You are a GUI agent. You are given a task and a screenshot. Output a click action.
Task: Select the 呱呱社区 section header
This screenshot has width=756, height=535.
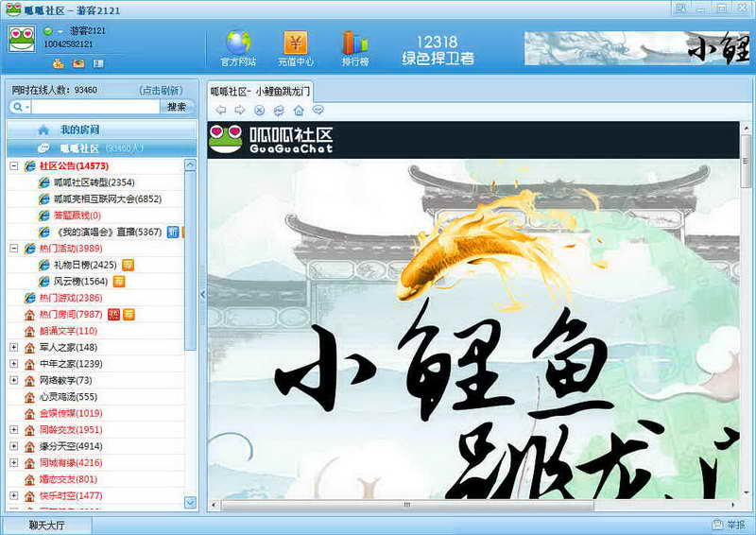102,148
